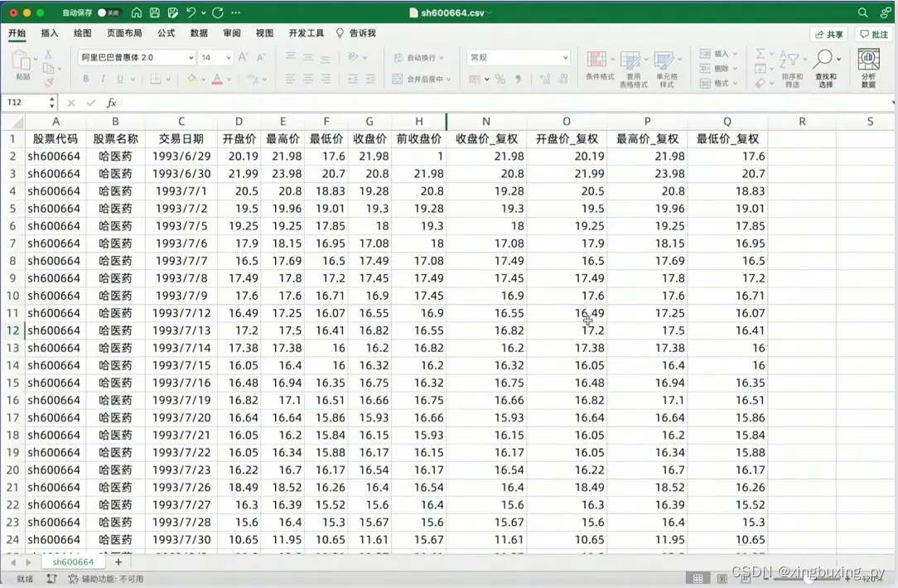
Task: Open the Home icon in title bar
Action: point(137,12)
